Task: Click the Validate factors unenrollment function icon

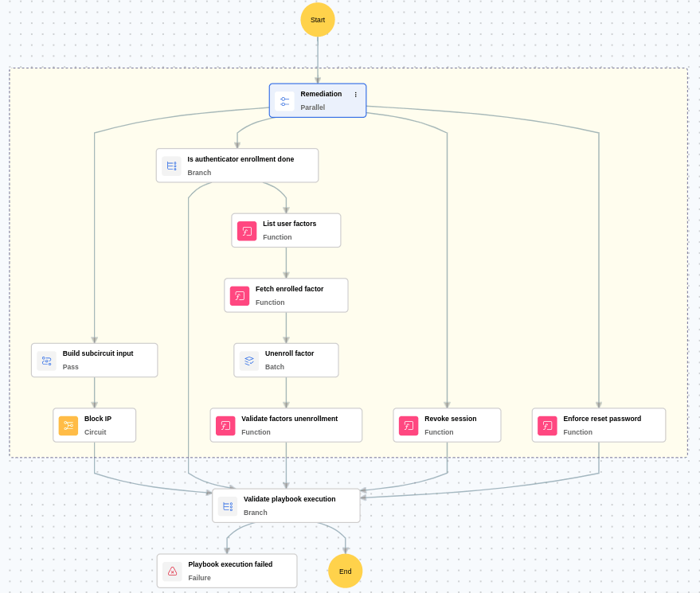Action: coord(225,426)
